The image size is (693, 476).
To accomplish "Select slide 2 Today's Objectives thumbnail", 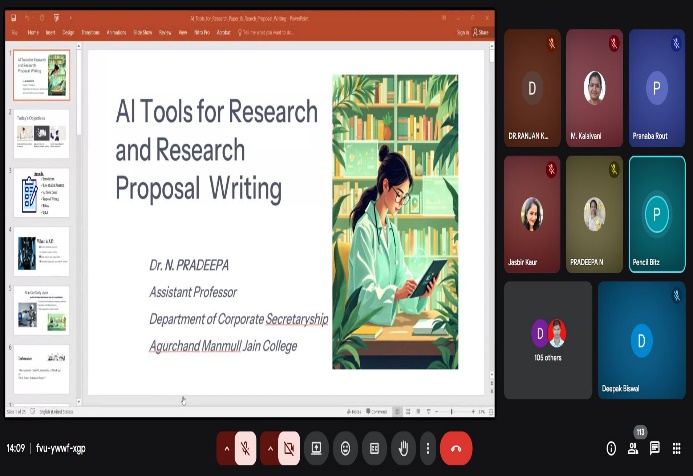I will pos(42,133).
